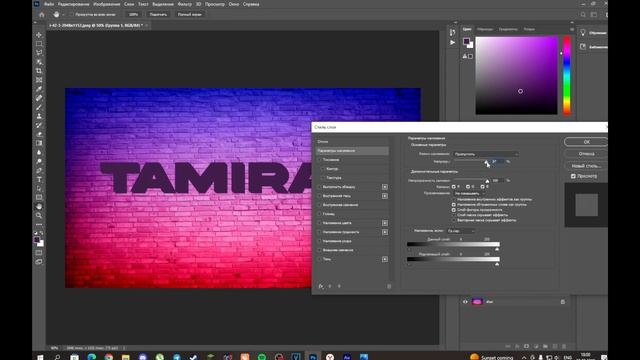Click the 100% zoom button
The height and width of the screenshot is (360, 640).
(x=133, y=15)
